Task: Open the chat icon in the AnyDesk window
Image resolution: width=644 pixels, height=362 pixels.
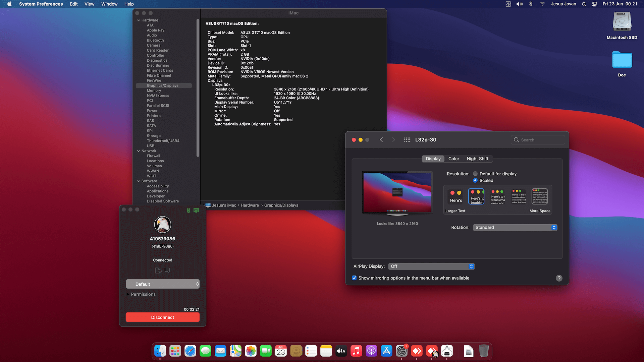Action: click(x=167, y=270)
